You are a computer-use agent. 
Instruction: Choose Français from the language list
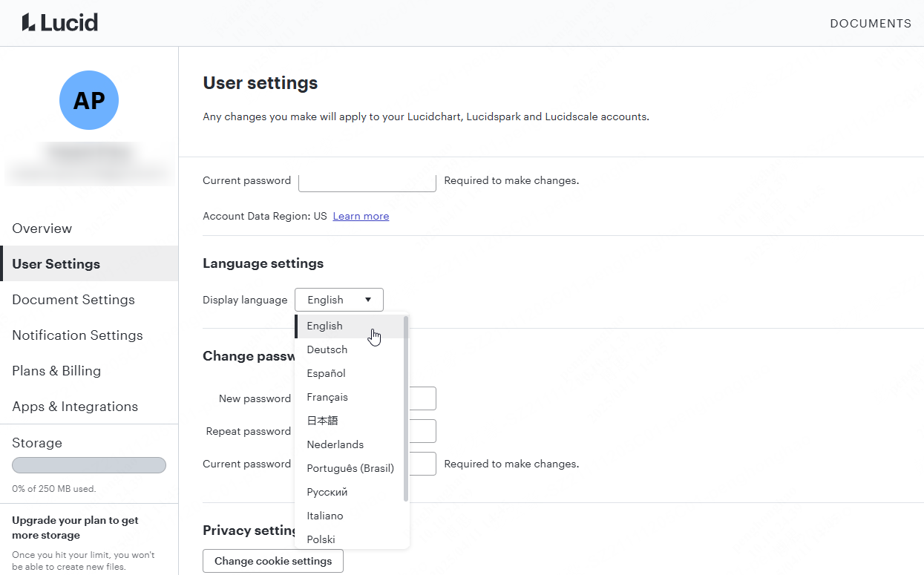point(327,397)
